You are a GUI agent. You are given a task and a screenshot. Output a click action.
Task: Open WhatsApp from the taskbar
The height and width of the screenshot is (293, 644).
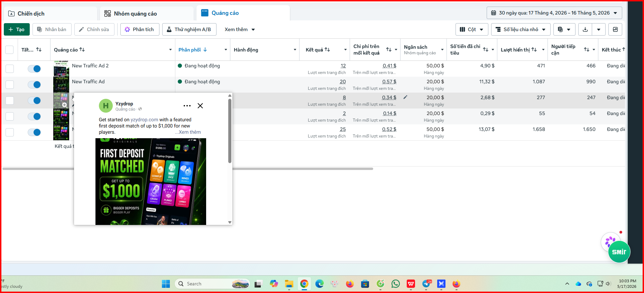point(396,284)
